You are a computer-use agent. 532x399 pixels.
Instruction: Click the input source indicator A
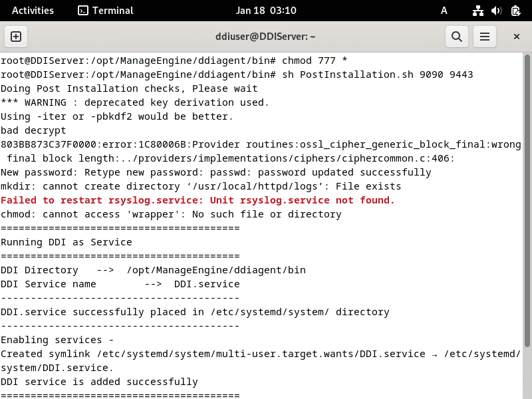tap(444, 11)
